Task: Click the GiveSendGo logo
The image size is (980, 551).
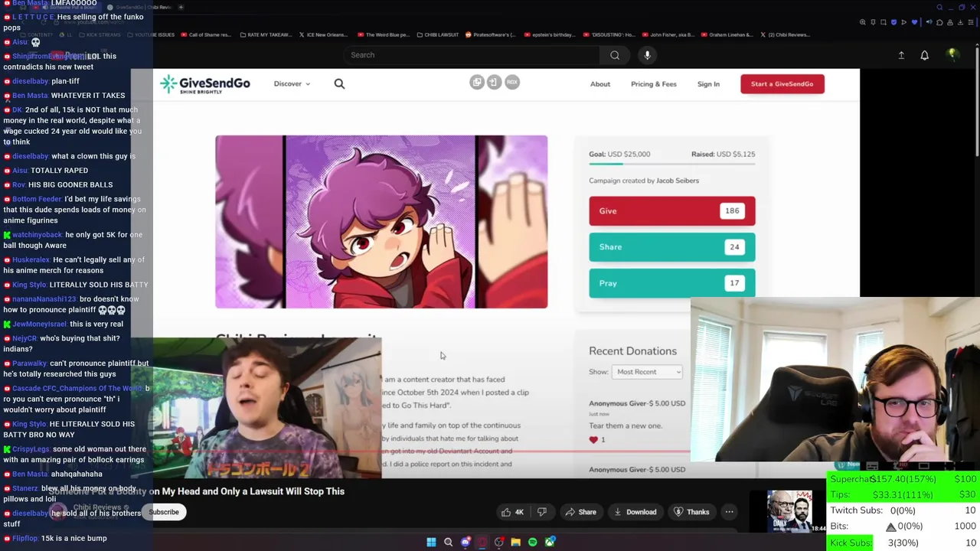Action: click(x=204, y=84)
